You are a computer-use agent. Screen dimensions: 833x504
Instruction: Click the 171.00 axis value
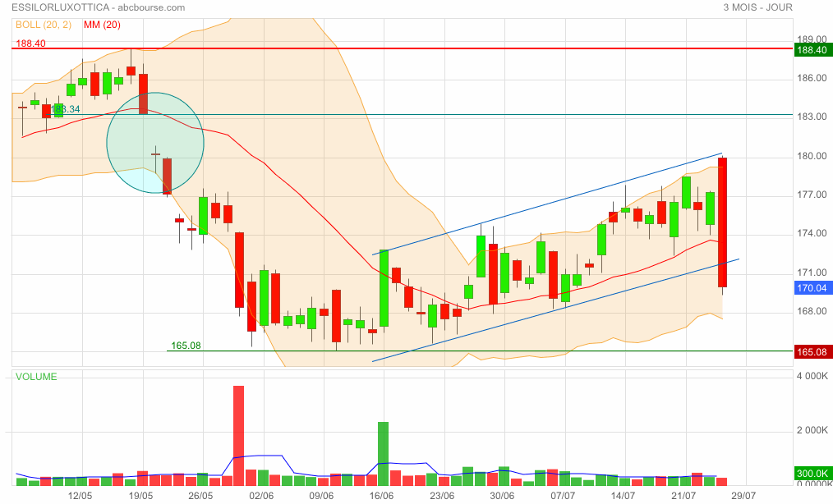coord(812,273)
